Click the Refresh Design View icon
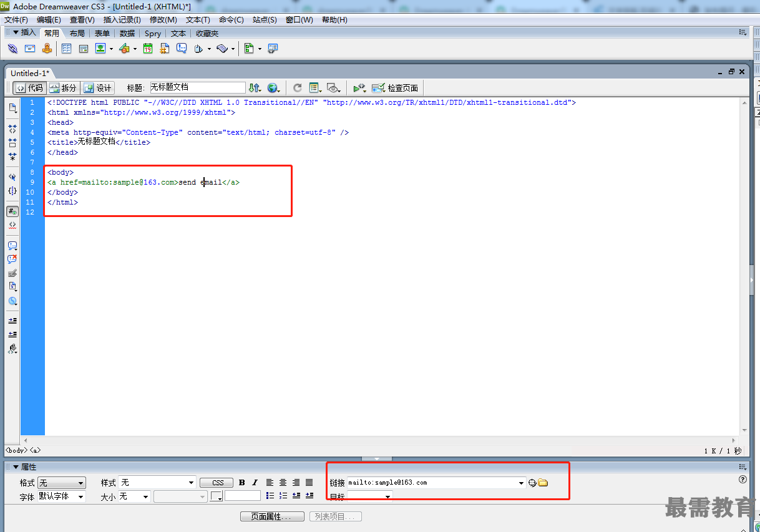The width and height of the screenshot is (760, 532). 298,88
